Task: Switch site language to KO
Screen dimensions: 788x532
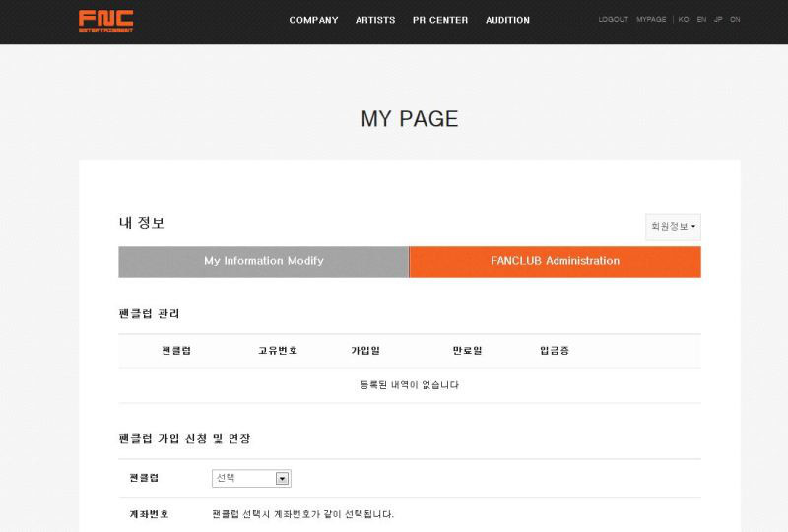Action: 684,20
